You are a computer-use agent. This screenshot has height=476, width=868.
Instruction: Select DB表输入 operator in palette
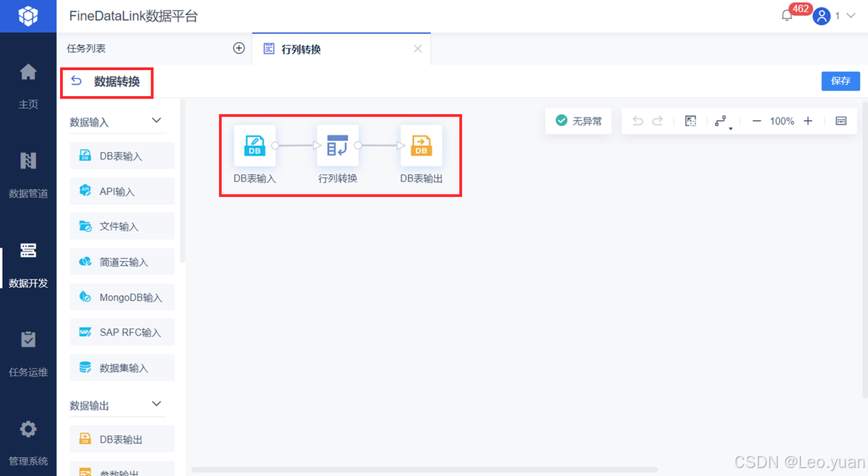122,156
